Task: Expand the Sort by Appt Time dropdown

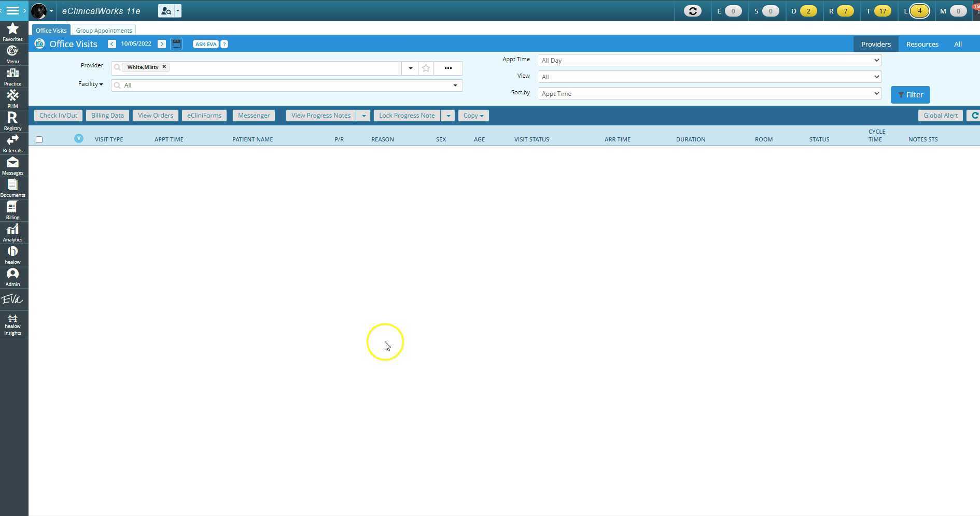Action: (876, 93)
